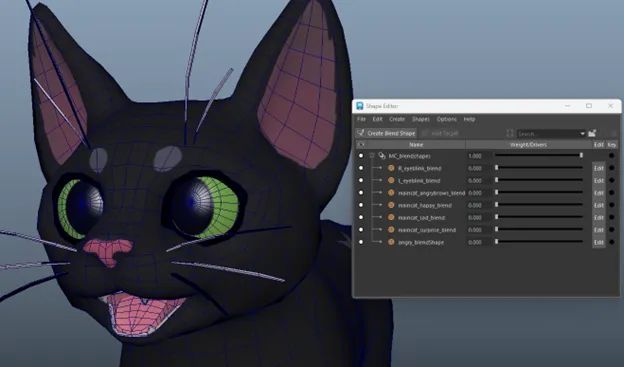Open the search field dropdown arrow

(x=583, y=134)
